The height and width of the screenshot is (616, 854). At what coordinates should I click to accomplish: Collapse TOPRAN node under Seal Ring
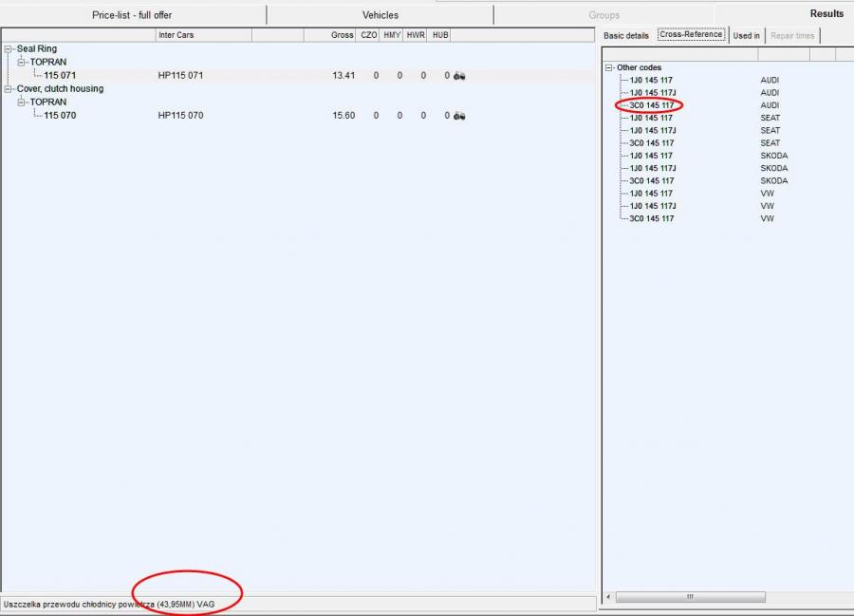point(21,63)
